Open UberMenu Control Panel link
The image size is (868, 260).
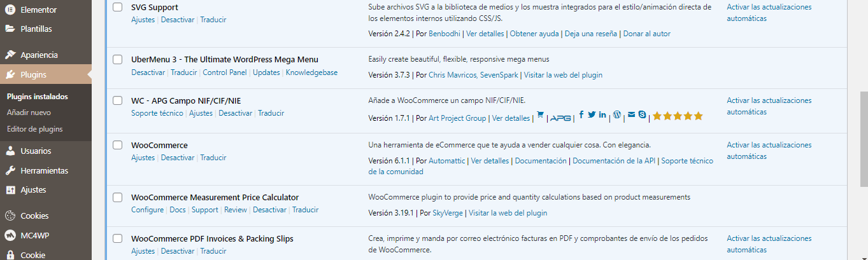224,72
